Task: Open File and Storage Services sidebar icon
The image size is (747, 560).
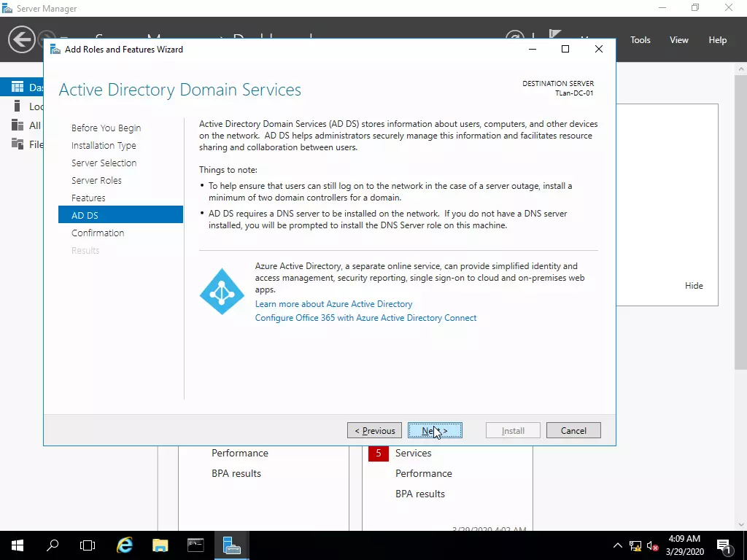Action: [x=18, y=144]
